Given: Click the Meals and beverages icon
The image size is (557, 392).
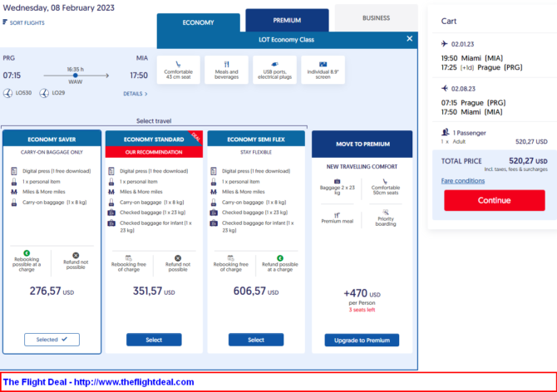Looking at the screenshot, I should click(227, 64).
